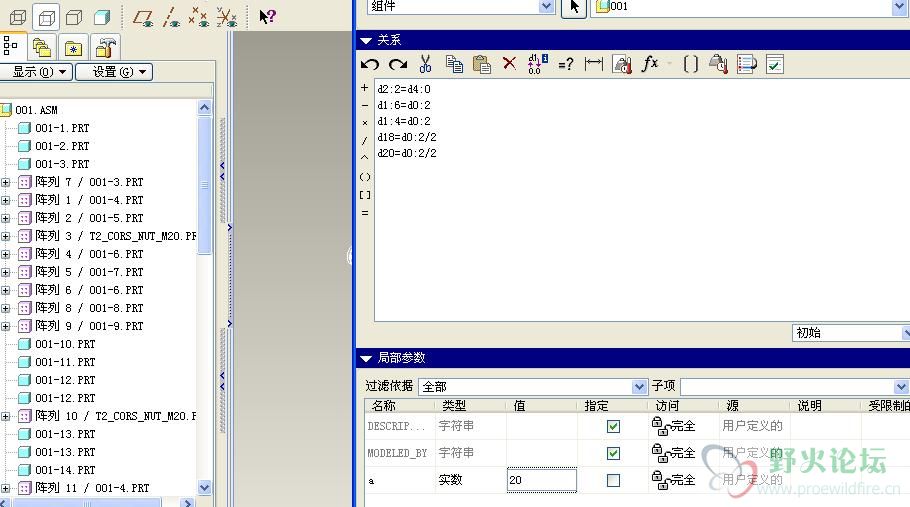Click the no hidden display icon

(74, 17)
